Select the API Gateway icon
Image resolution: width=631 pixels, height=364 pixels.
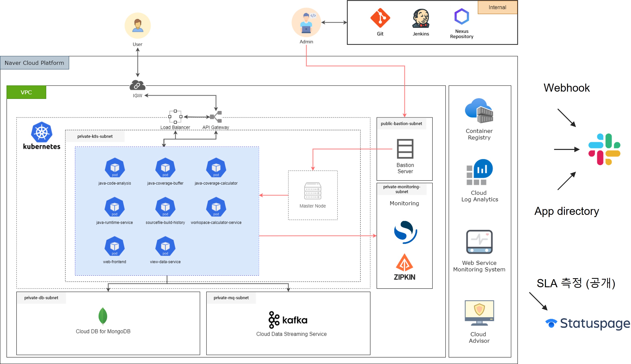click(216, 117)
